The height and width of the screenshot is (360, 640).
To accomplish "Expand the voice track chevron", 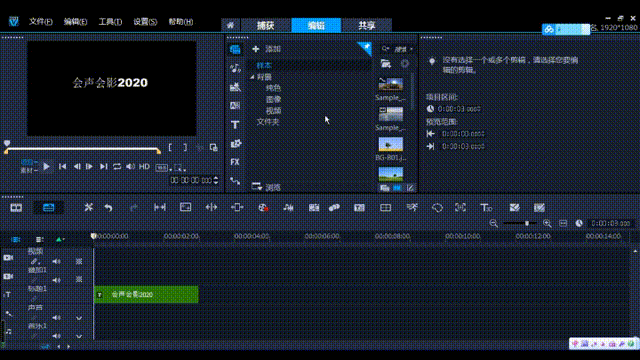I will (79, 318).
